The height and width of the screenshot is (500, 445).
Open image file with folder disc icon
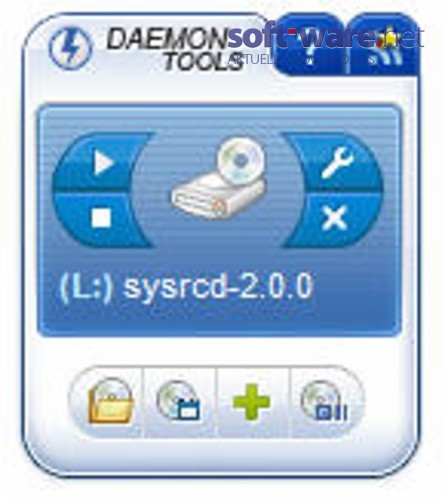pos(109,401)
